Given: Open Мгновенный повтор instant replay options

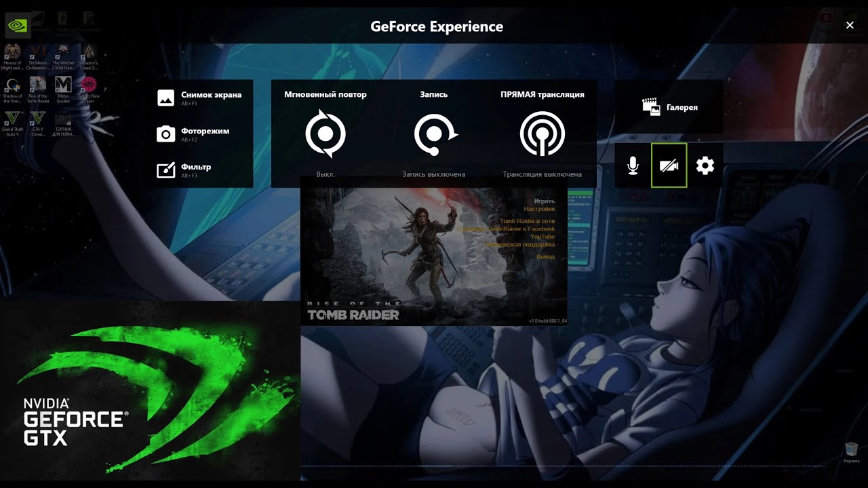Looking at the screenshot, I should (x=325, y=134).
